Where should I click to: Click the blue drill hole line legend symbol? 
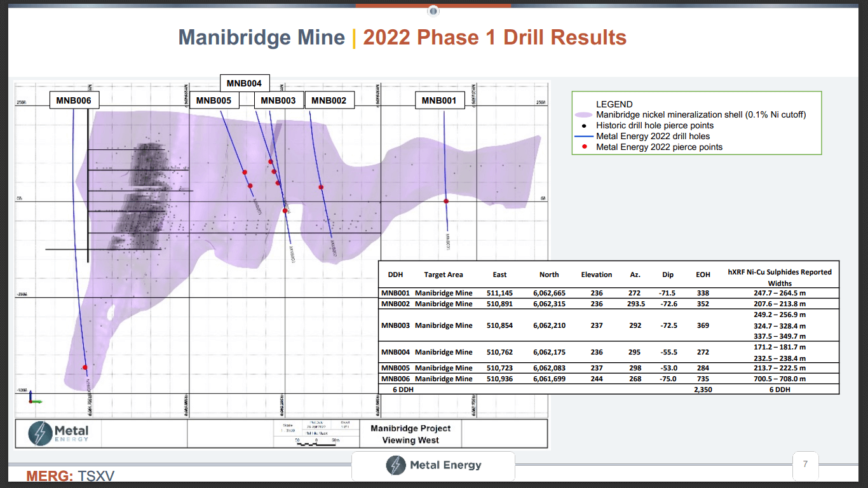pyautogui.click(x=584, y=136)
